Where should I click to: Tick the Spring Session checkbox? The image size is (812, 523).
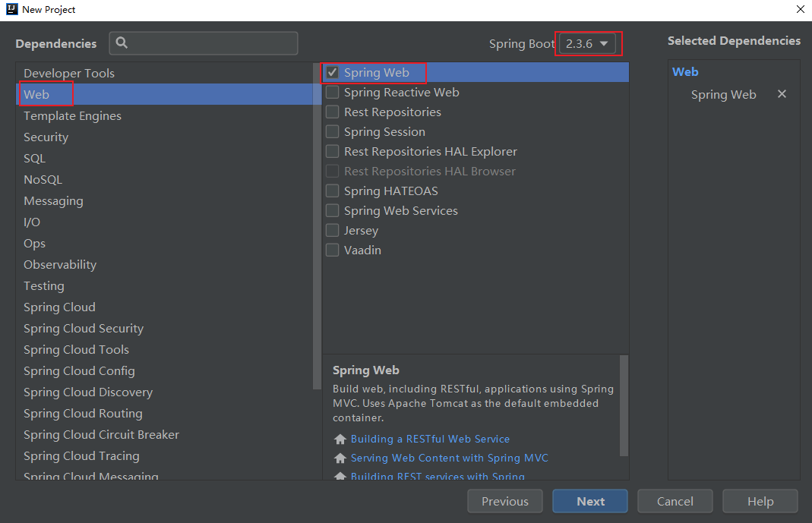(333, 131)
